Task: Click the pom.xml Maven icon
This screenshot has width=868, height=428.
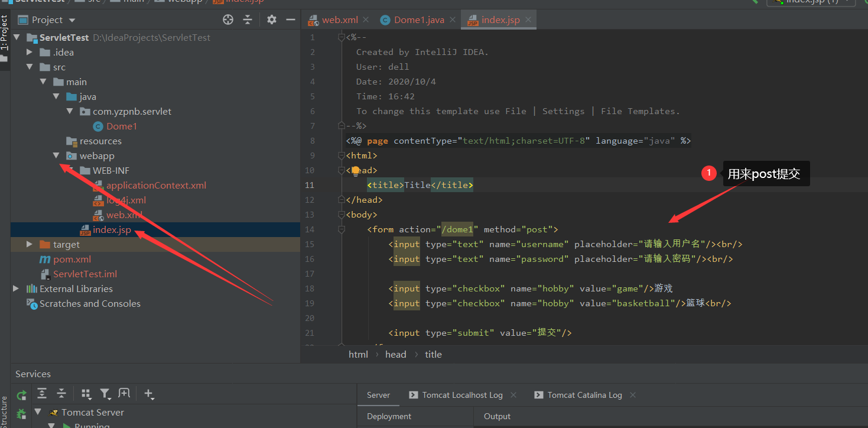Action: tap(44, 259)
